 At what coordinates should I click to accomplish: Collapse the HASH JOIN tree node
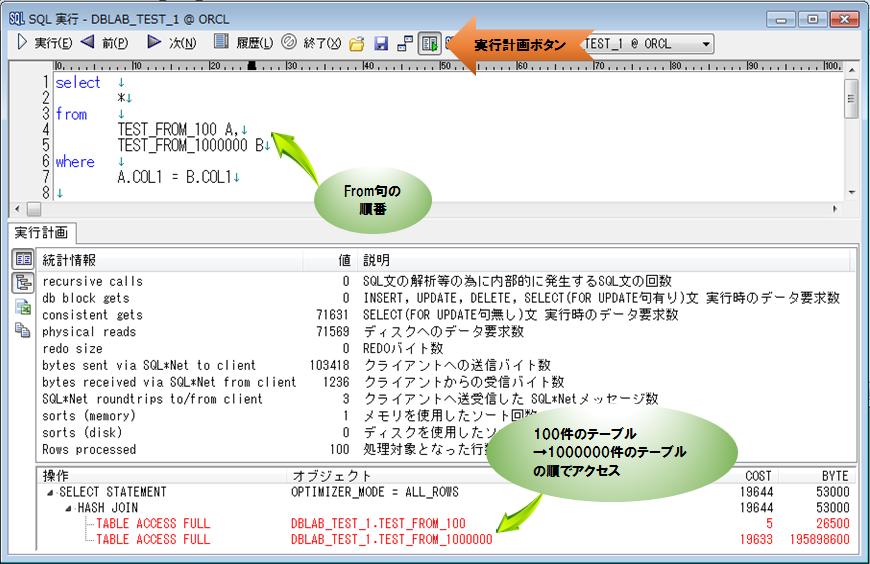click(68, 508)
